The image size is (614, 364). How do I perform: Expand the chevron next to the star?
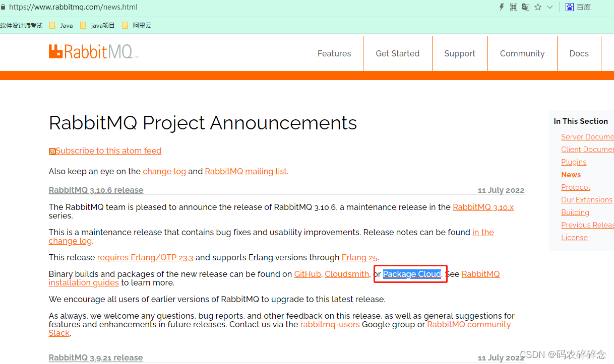point(550,7)
